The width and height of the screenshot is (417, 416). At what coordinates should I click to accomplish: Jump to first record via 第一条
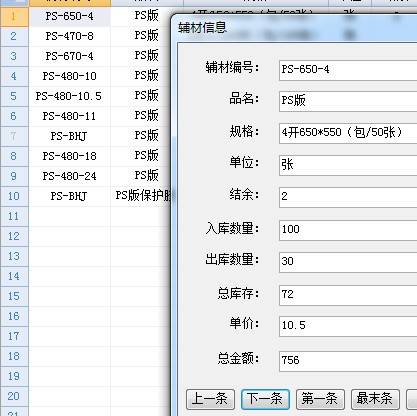click(320, 399)
